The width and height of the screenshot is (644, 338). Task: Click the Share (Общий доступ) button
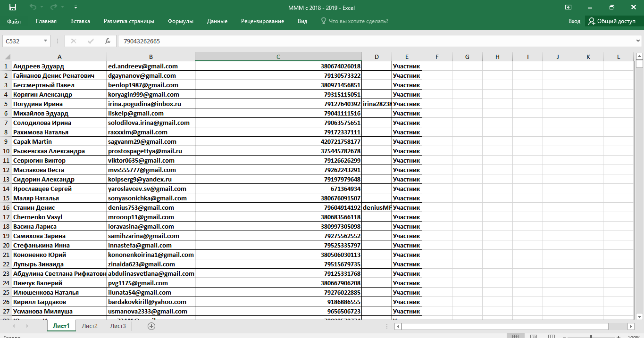coord(611,21)
